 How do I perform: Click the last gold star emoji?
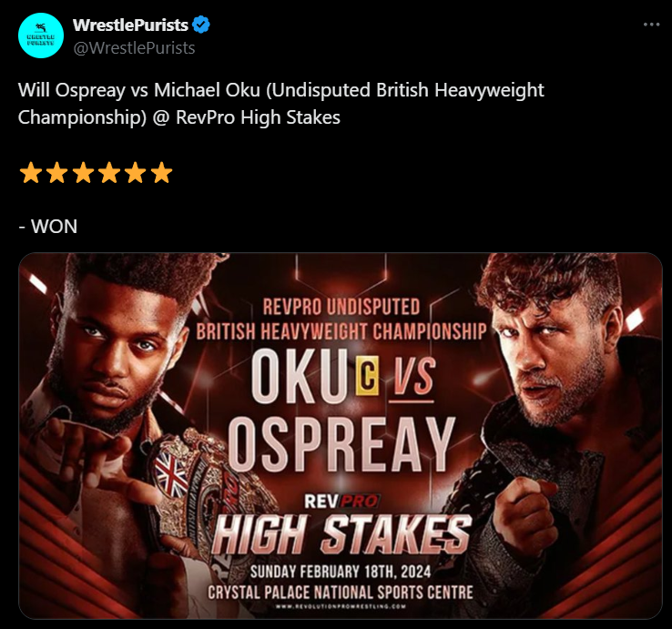[161, 172]
